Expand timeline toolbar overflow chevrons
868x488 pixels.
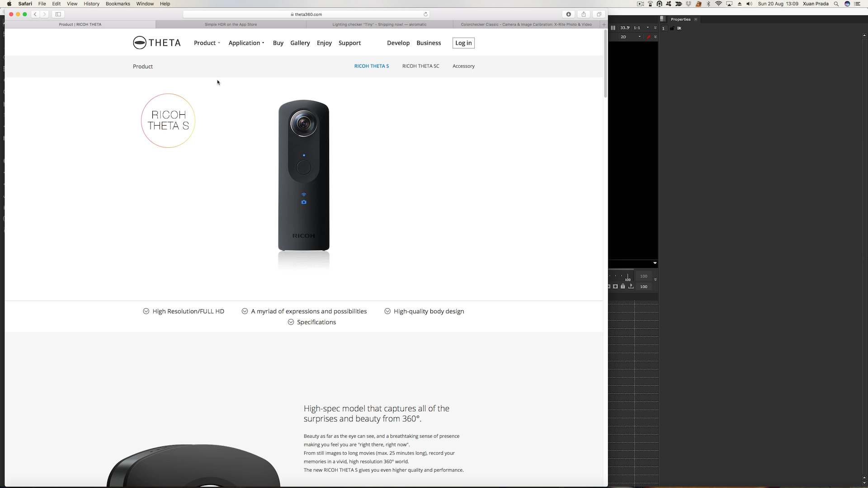pyautogui.click(x=656, y=279)
